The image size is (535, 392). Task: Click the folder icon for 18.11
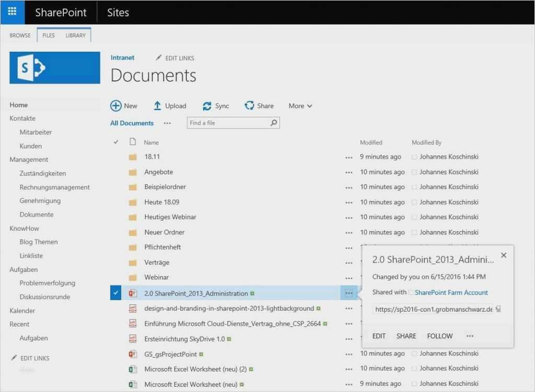click(133, 157)
